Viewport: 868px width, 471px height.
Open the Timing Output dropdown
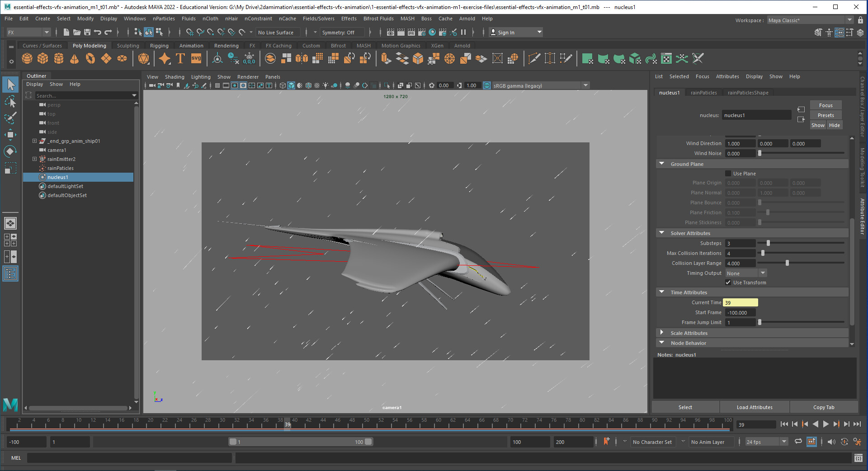746,273
